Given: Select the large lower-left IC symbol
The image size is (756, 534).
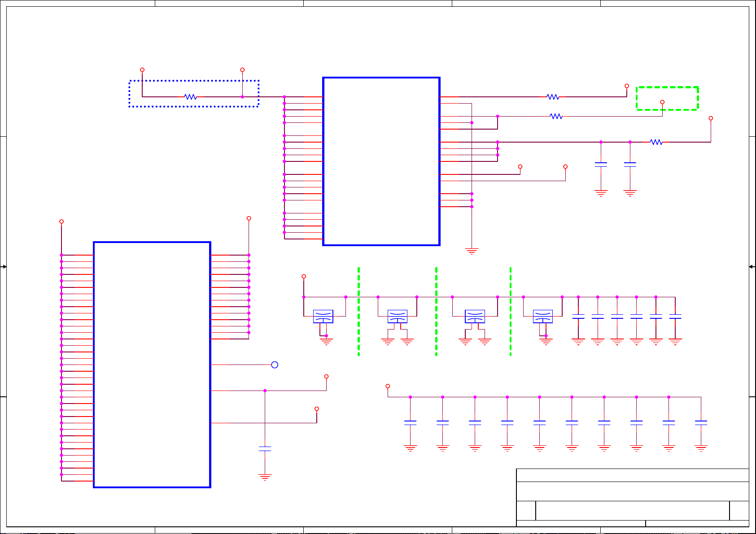Looking at the screenshot, I should (152, 365).
